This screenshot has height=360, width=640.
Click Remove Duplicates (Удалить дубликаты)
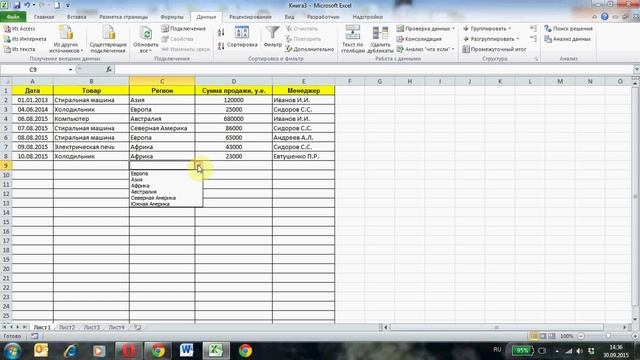[x=380, y=39]
